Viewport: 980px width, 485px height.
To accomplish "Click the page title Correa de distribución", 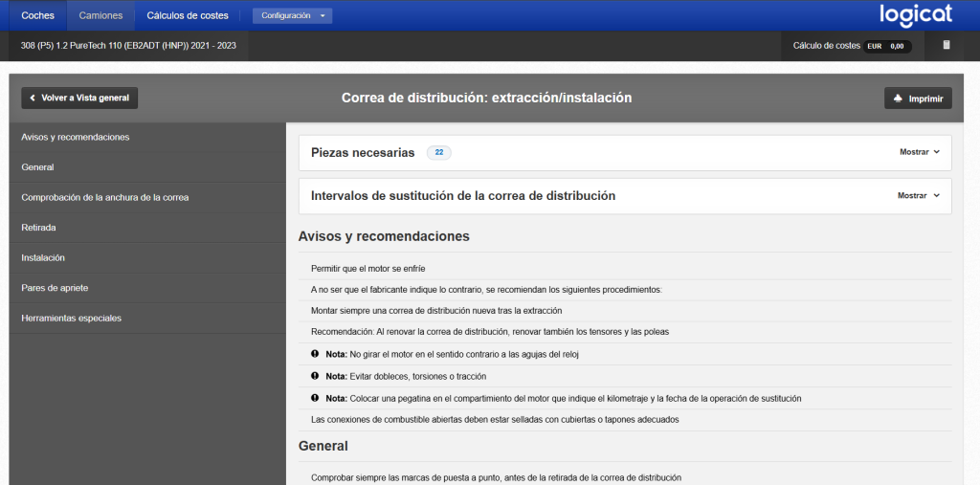I will point(486,98).
